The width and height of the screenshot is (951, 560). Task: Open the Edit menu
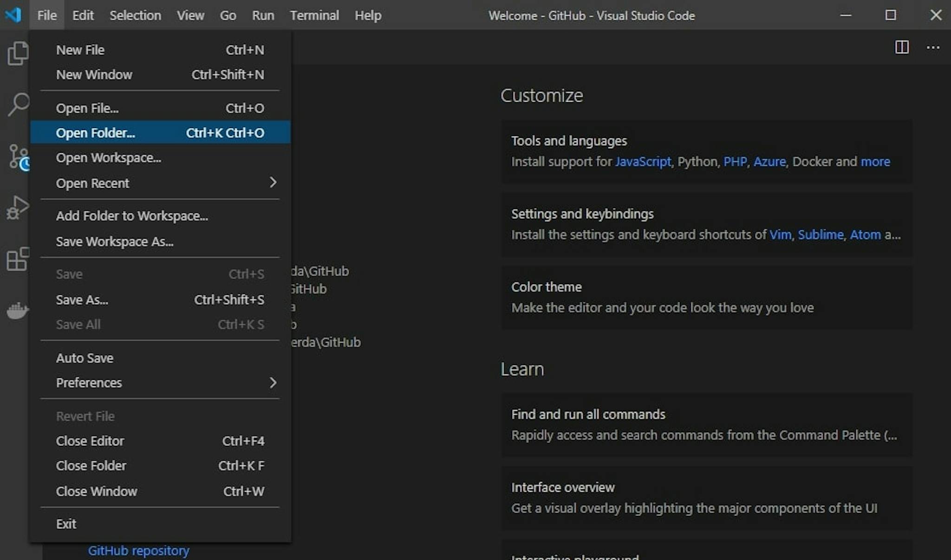(x=83, y=15)
